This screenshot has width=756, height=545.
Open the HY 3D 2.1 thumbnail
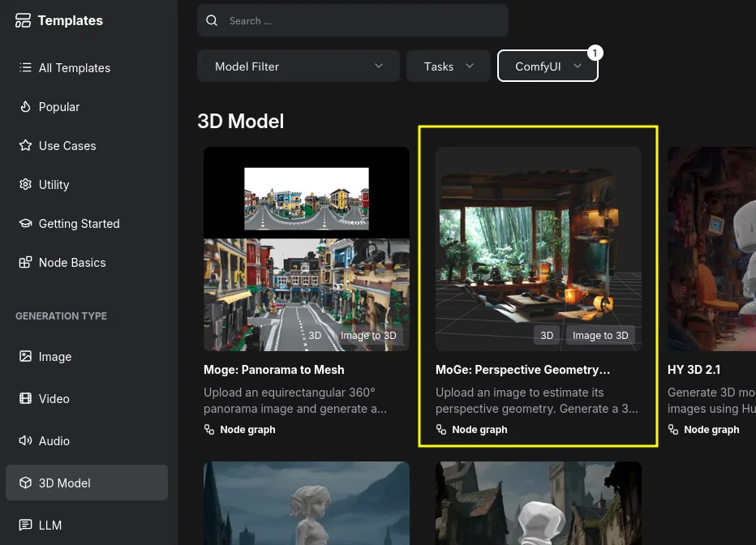pos(711,249)
